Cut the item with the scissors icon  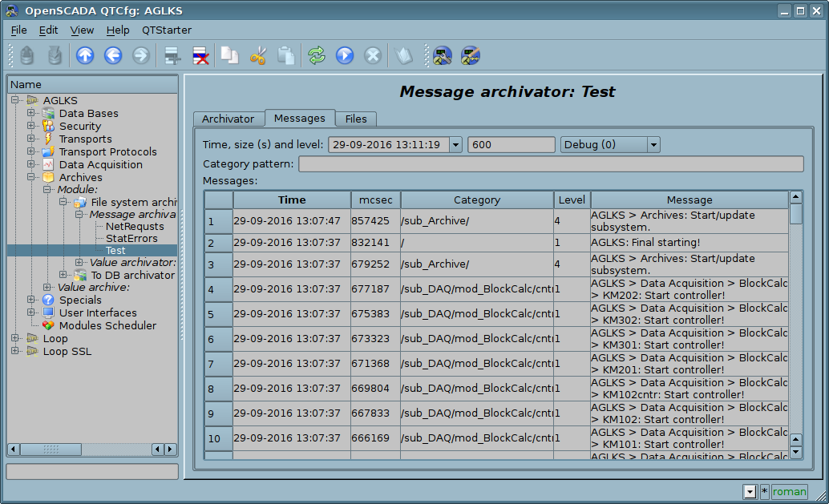click(257, 55)
